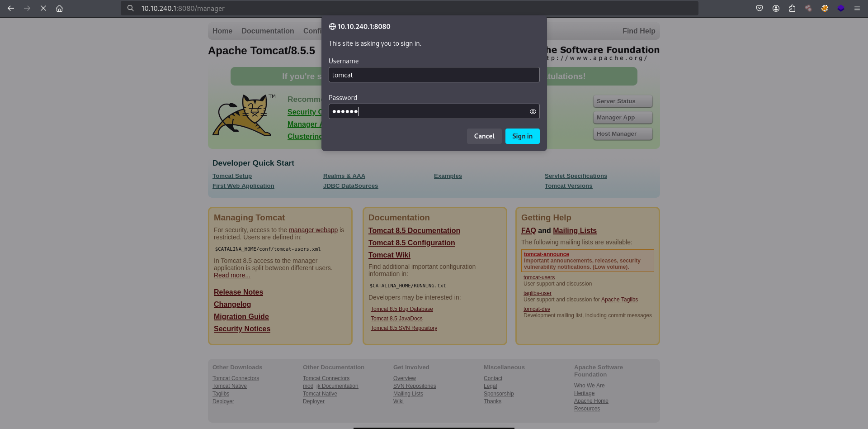Click the Sign in button
The image size is (868, 429).
tap(522, 136)
